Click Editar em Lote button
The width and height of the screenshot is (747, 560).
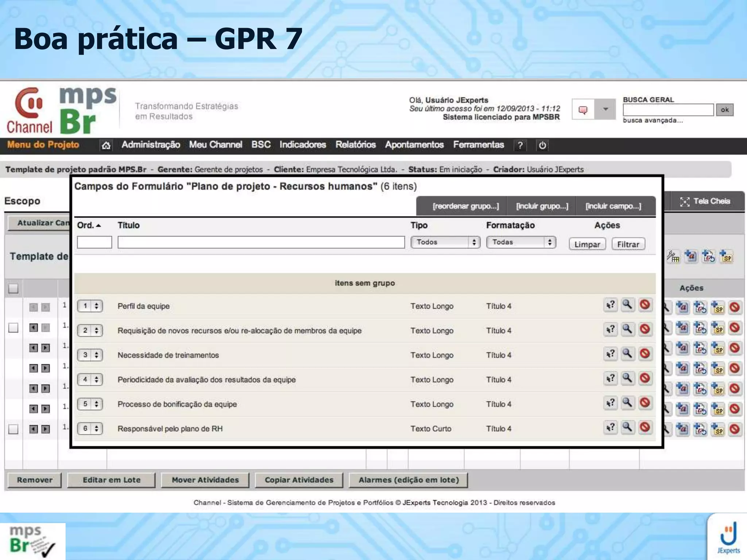[112, 480]
